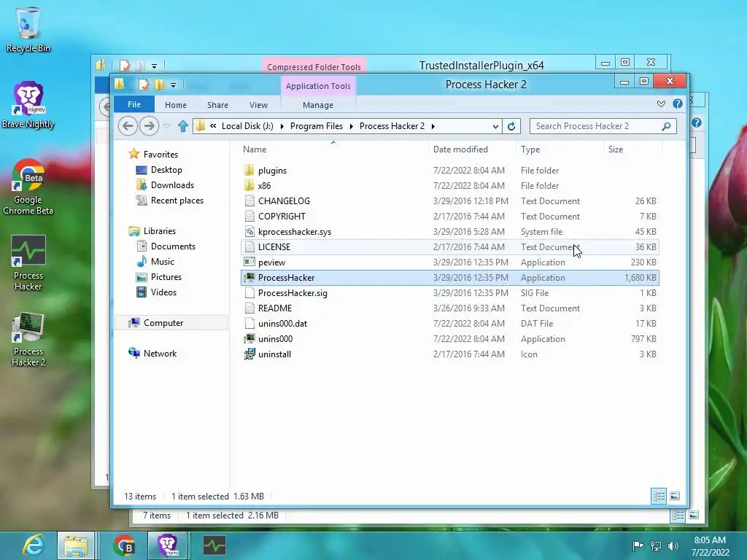747x560 pixels.
Task: Select Recent places in navigation pane
Action: (x=177, y=200)
